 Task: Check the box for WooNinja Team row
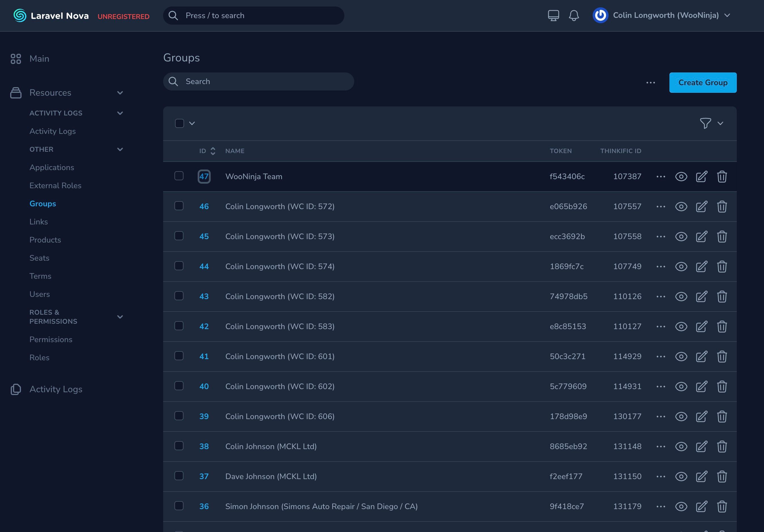179,176
